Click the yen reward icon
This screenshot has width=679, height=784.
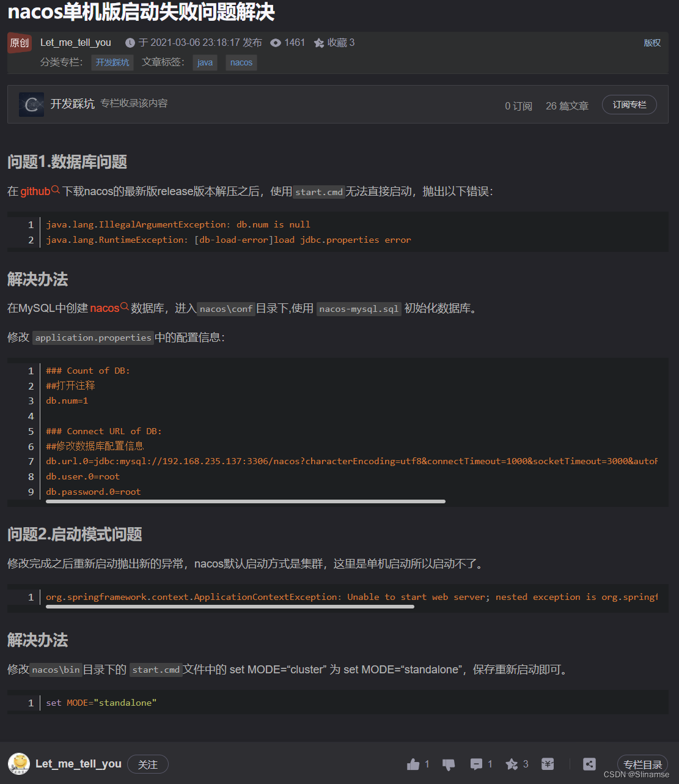pos(548,764)
